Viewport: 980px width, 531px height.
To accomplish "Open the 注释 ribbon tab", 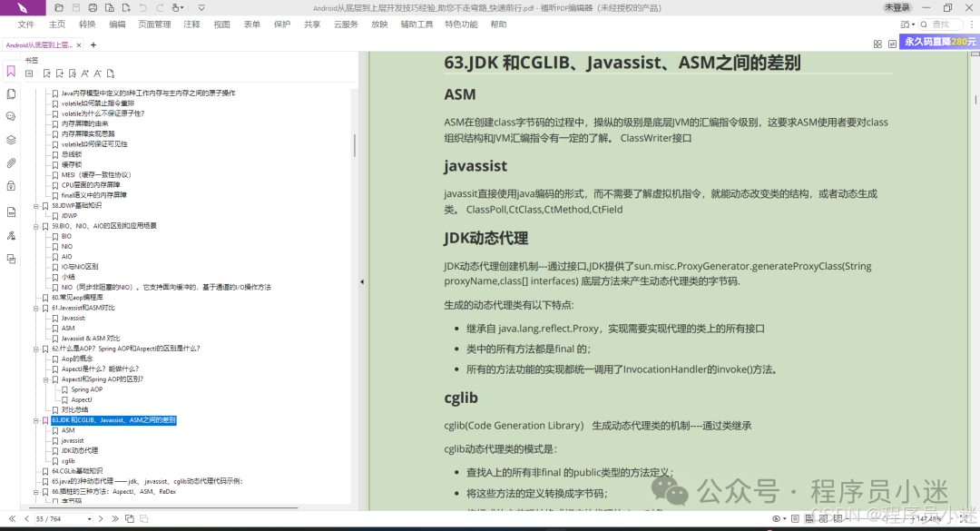I will click(191, 25).
